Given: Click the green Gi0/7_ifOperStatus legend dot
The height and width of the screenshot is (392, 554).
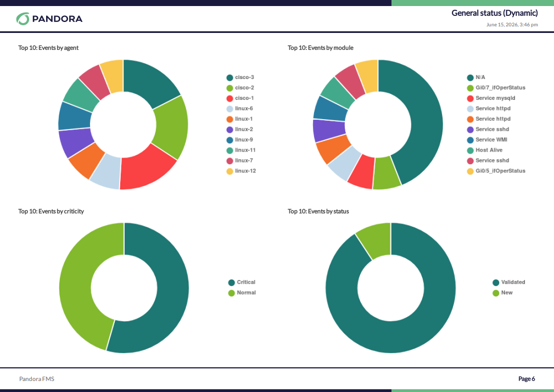Looking at the screenshot, I should (470, 88).
